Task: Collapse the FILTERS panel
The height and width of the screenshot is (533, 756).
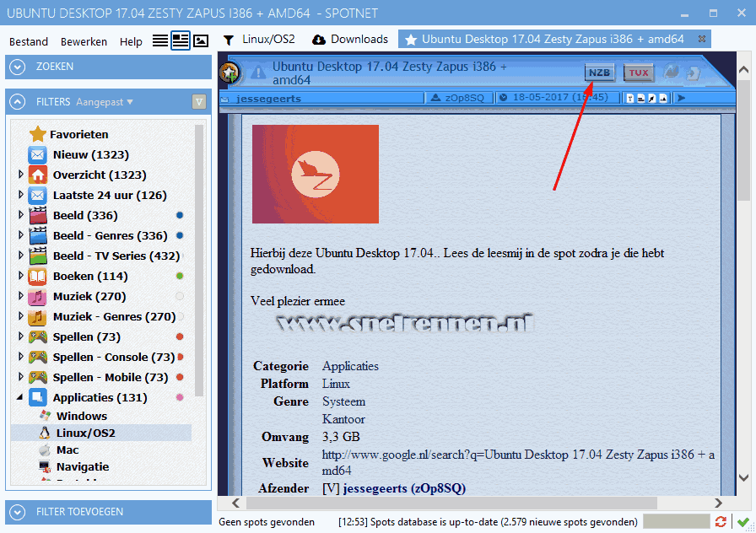Action: [x=18, y=102]
